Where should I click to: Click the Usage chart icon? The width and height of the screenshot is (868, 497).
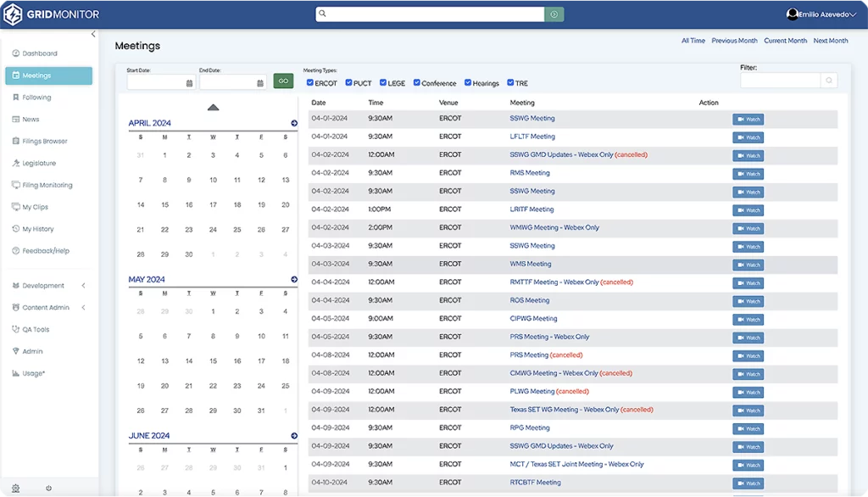pyautogui.click(x=15, y=373)
